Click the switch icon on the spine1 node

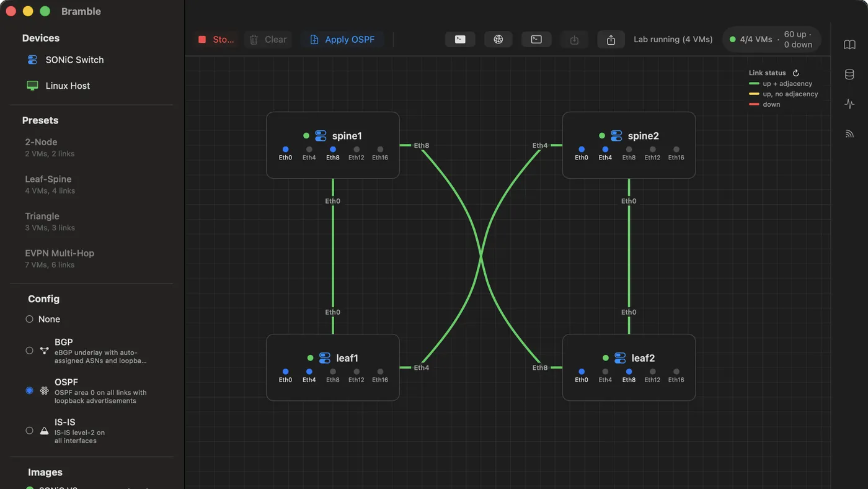click(321, 135)
